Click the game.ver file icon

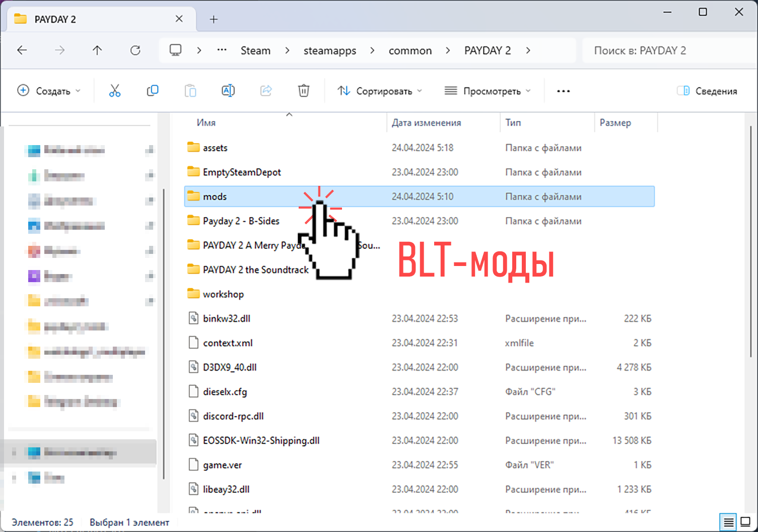(193, 464)
